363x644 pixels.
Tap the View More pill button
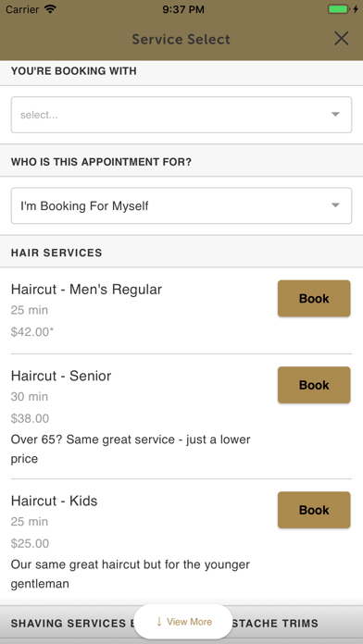point(183,622)
